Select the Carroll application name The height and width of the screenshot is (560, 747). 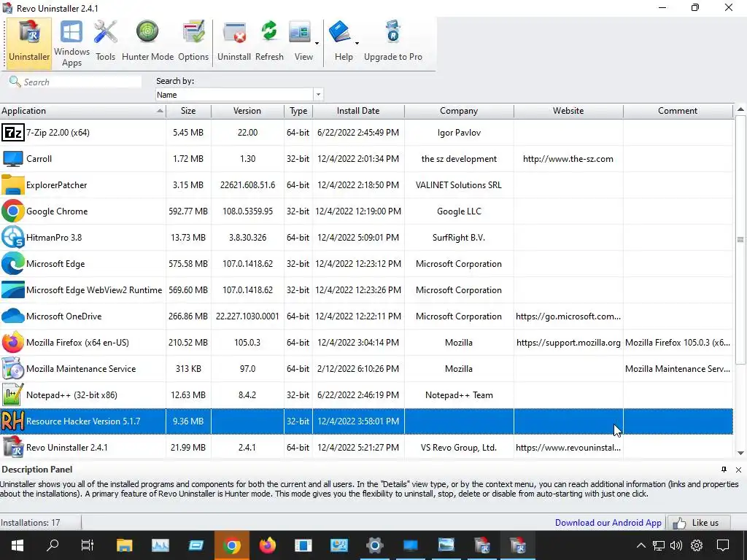pos(39,158)
